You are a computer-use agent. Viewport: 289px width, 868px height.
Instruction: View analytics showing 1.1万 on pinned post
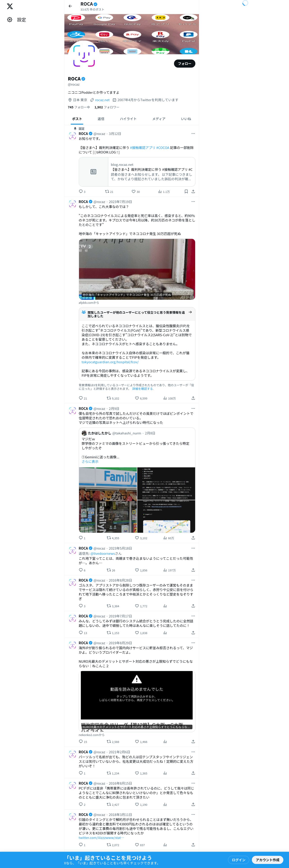click(x=164, y=191)
